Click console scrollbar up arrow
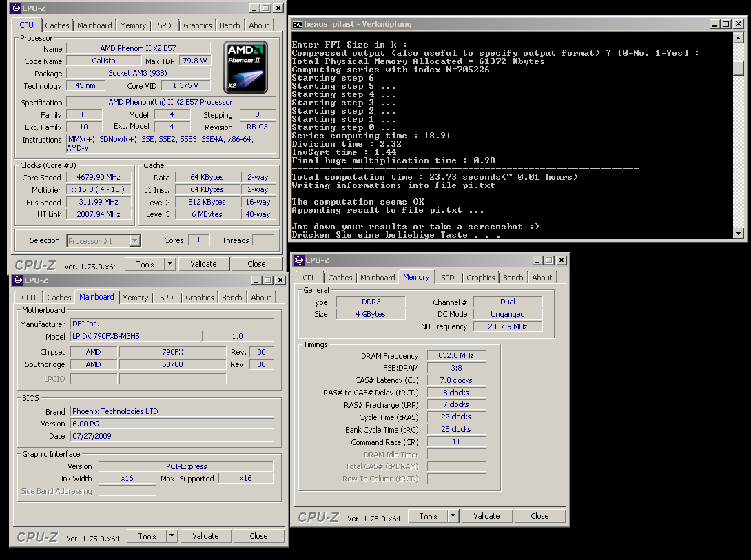The height and width of the screenshot is (560, 751). (738, 37)
